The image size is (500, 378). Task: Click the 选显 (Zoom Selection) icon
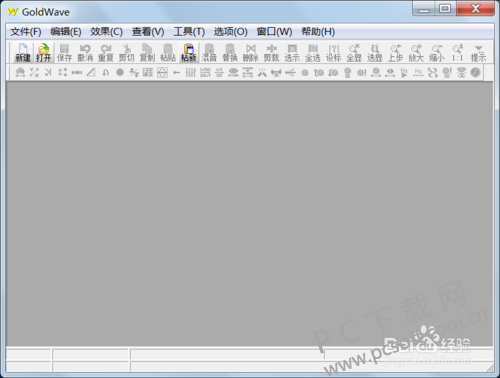375,53
